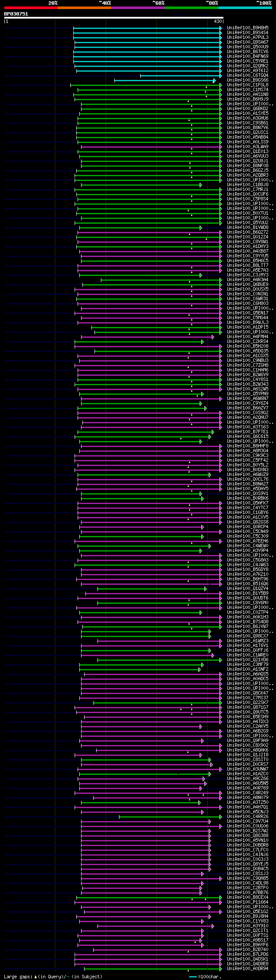The height and width of the screenshot is (980, 276).
Task: Click the UniRef100_A2QBR3 label
Action: [x=248, y=175]
